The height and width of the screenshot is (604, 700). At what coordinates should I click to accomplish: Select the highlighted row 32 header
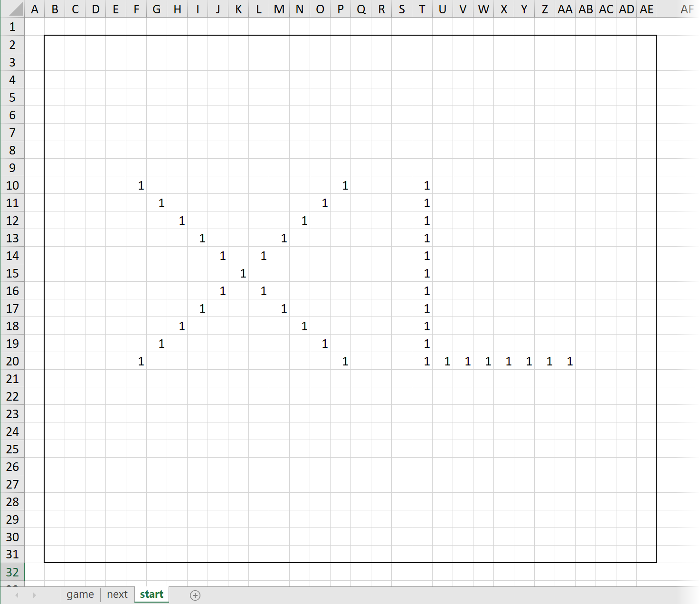click(12, 572)
